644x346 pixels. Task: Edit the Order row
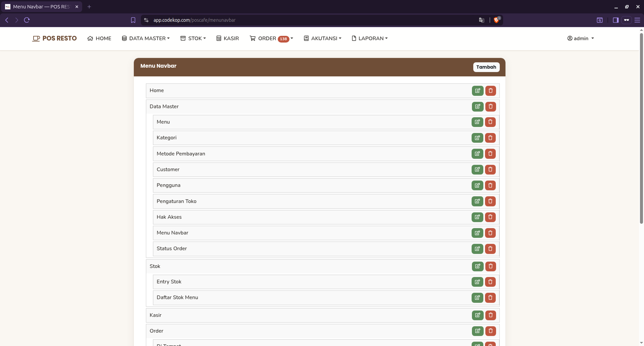478,331
